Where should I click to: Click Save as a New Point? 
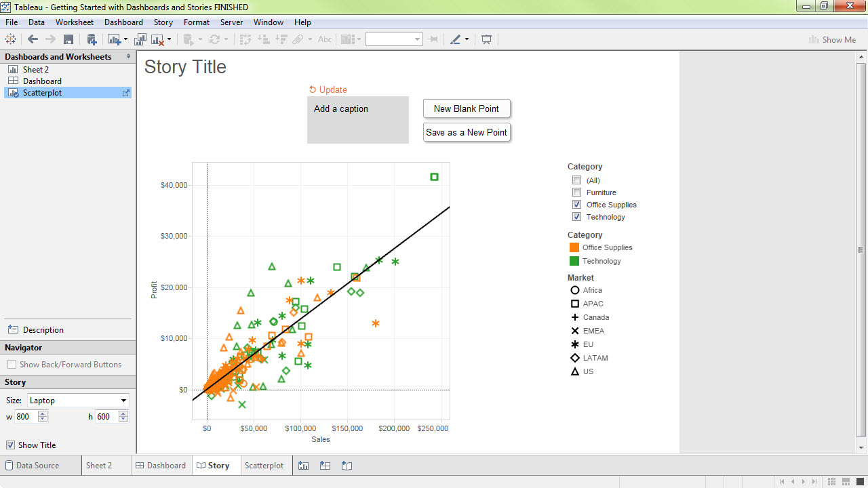467,132
